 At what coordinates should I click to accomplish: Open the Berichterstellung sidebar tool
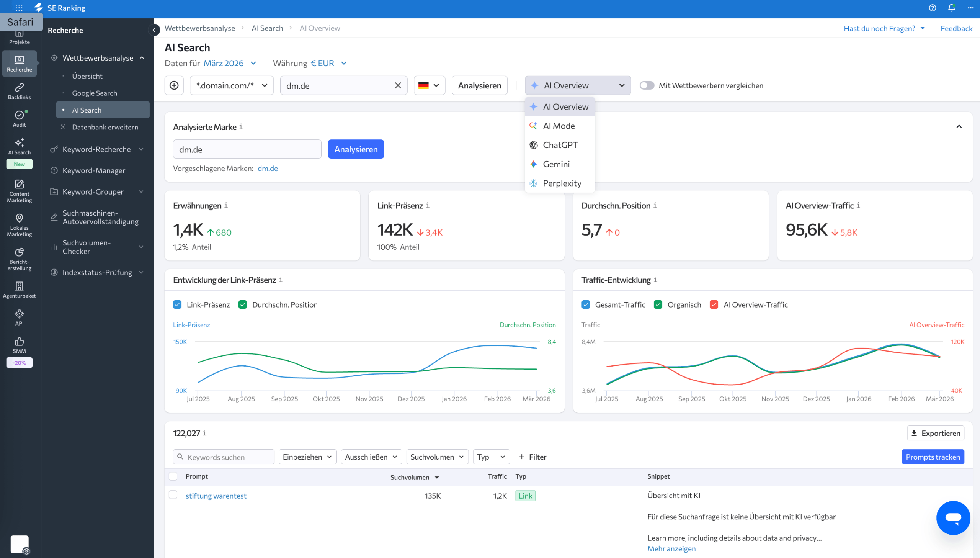[19, 259]
